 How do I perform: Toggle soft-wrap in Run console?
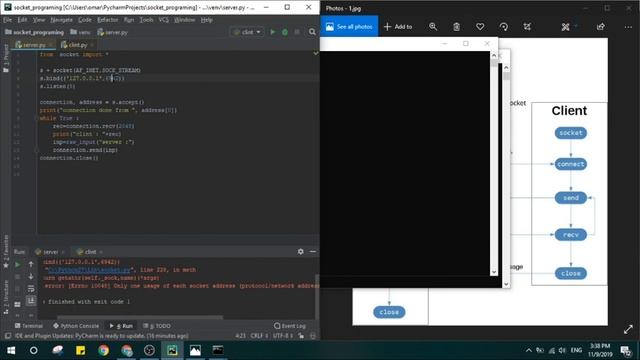pyautogui.click(x=31, y=289)
